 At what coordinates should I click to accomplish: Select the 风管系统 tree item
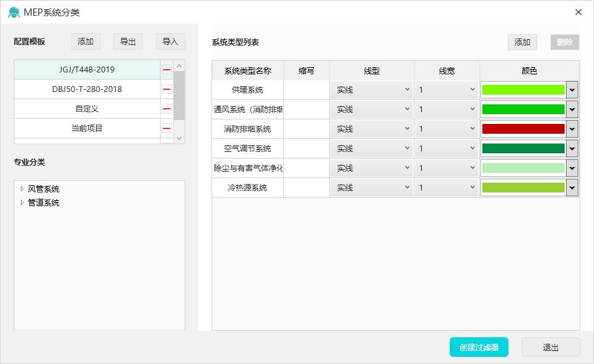pos(44,189)
